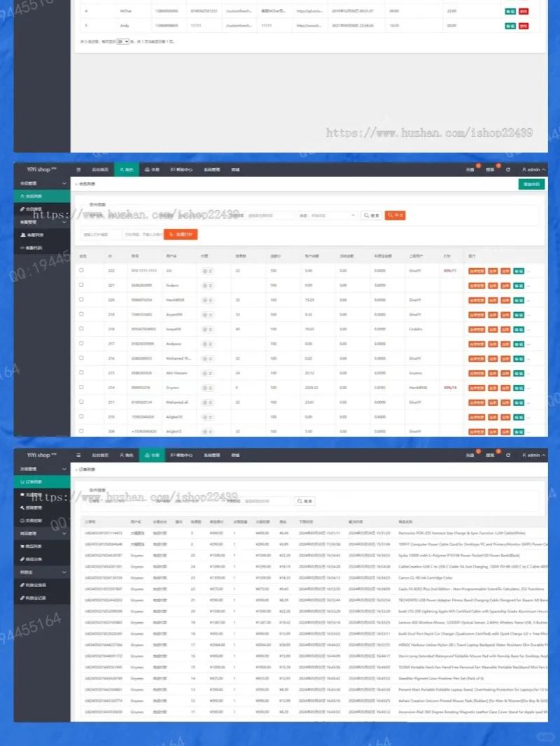Tick checkbox for member row 217
This screenshot has width=560, height=746.
[81, 343]
